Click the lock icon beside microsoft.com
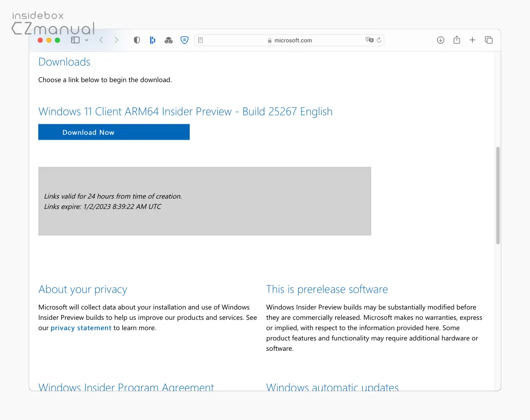The image size is (530, 420). (x=270, y=40)
